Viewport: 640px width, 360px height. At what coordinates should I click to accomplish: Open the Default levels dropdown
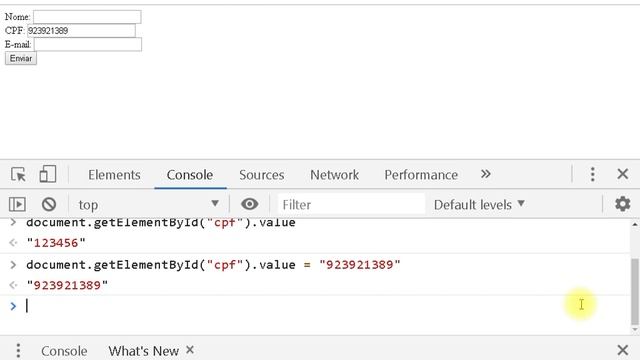click(x=479, y=204)
